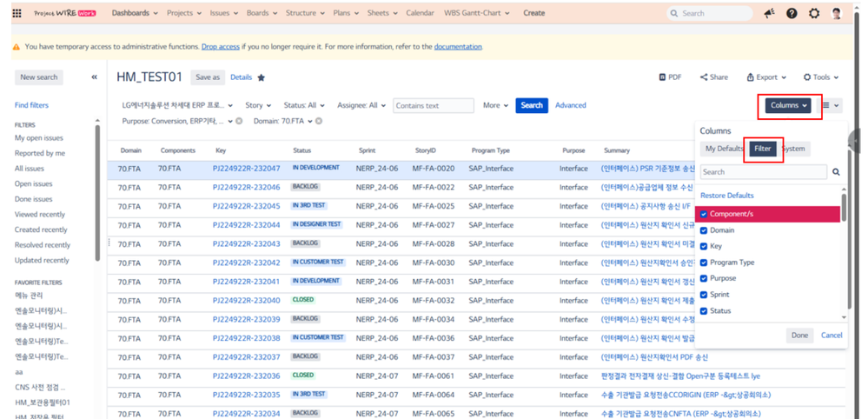Click the Restore Defaults link
868x419 pixels.
click(x=727, y=196)
